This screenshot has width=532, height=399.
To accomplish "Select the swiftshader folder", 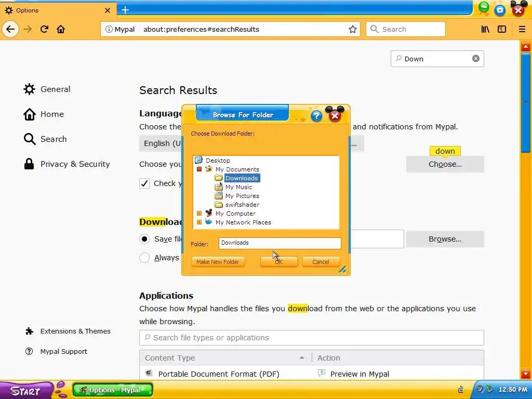I will pyautogui.click(x=242, y=204).
